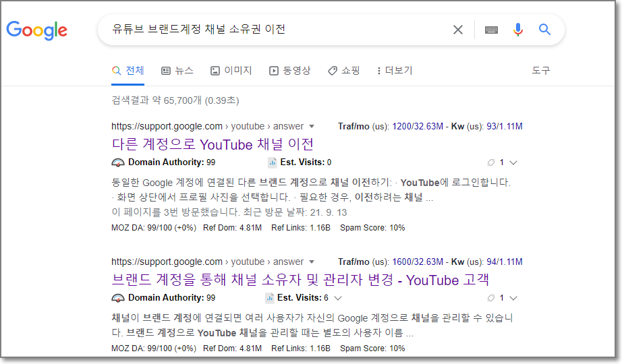Click link icon in second result
Screen dimensions: 622x364
tap(491, 298)
